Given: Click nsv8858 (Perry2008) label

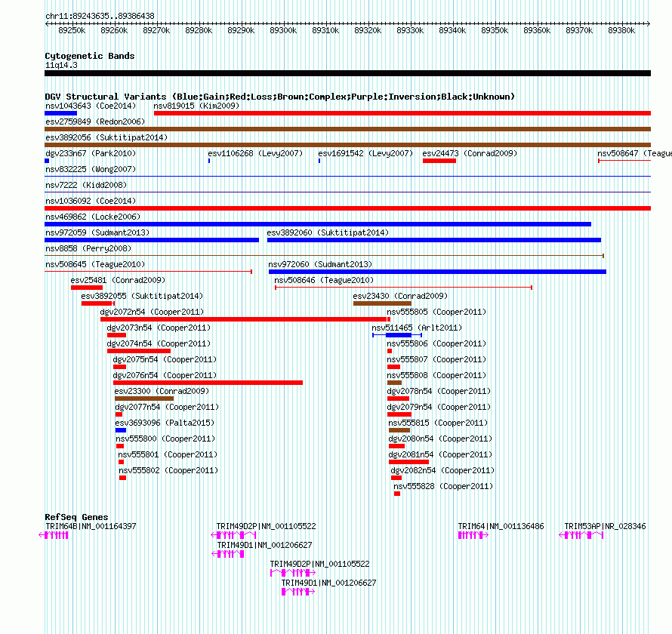Looking at the screenshot, I should point(88,248).
